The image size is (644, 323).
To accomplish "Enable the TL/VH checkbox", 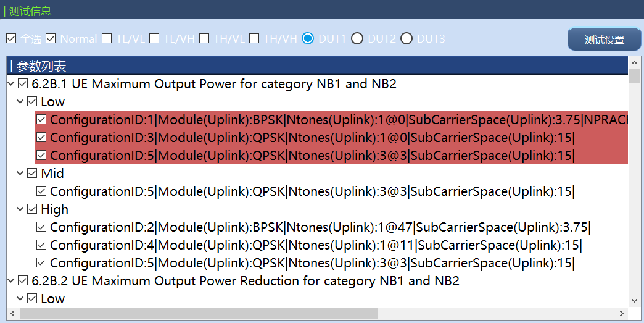I will 154,39.
